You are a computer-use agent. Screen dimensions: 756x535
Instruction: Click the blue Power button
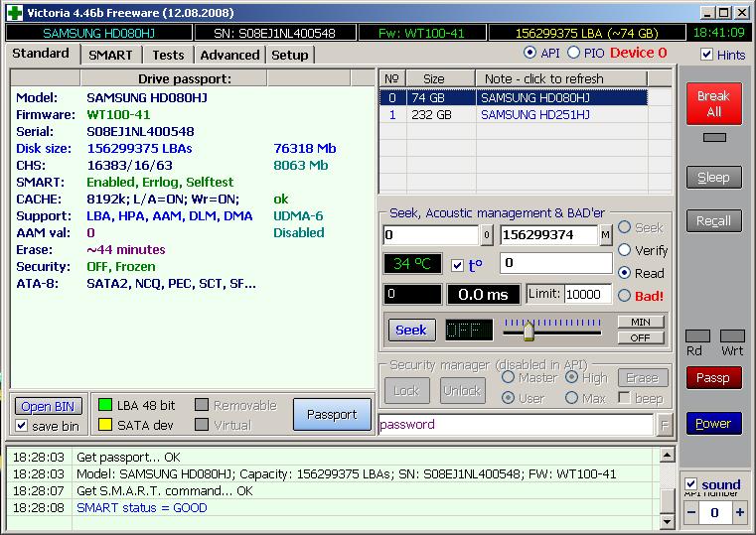pyautogui.click(x=712, y=424)
